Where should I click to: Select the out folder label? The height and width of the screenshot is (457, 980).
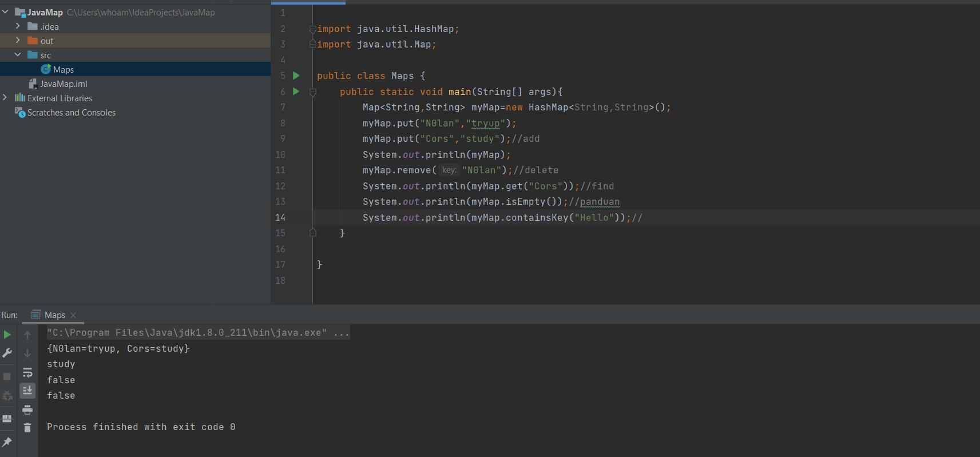[x=47, y=41]
